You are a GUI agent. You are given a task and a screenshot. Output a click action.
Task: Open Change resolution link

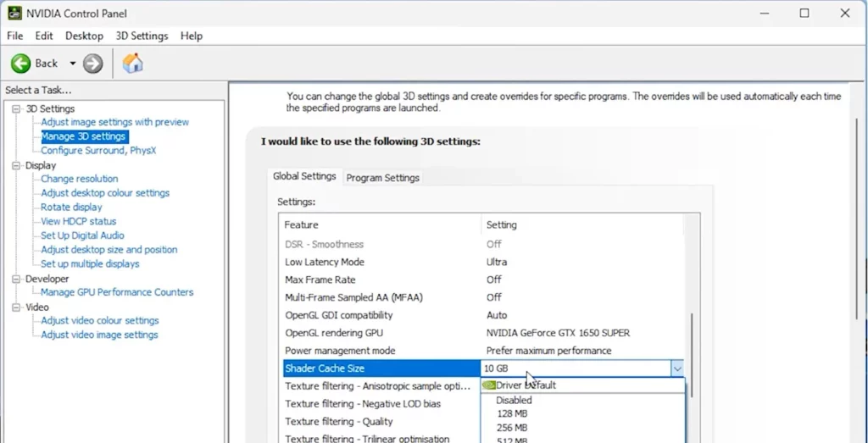click(79, 179)
